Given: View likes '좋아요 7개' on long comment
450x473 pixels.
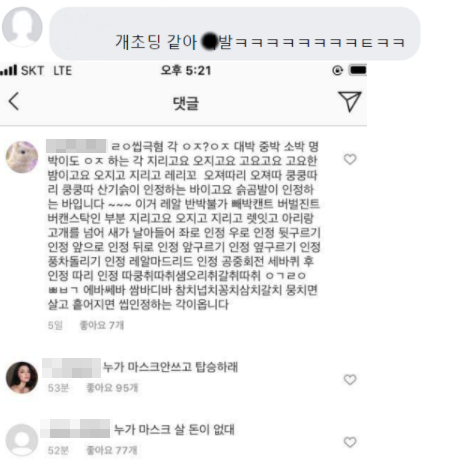Looking at the screenshot, I should coord(102,325).
